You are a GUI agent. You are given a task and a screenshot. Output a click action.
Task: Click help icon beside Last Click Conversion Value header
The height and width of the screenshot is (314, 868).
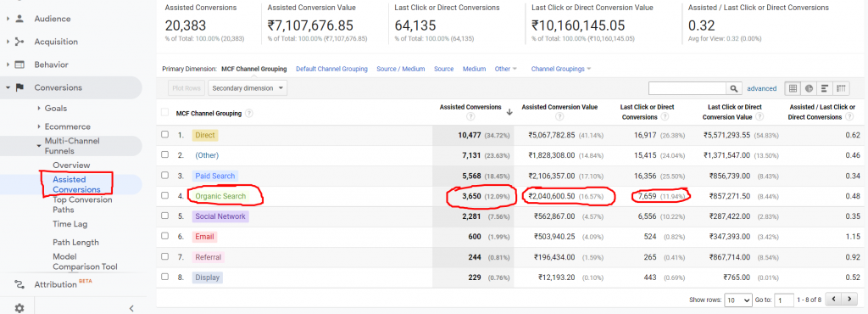[759, 117]
